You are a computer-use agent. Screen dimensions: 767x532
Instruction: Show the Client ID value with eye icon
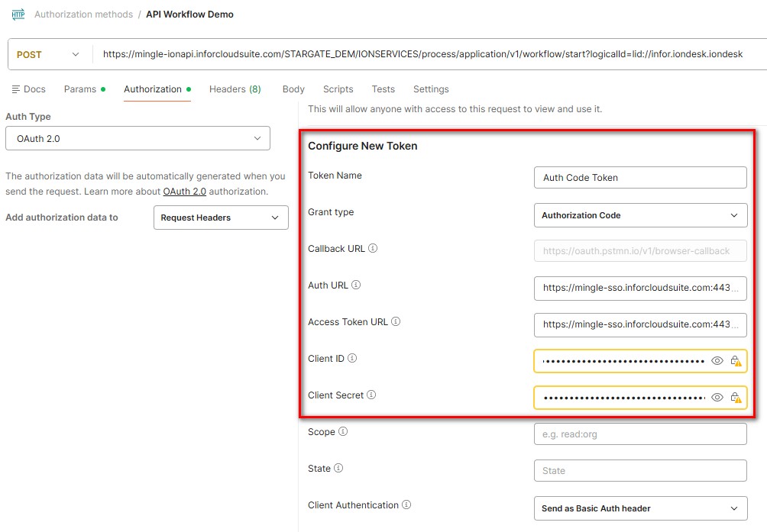[x=717, y=361]
